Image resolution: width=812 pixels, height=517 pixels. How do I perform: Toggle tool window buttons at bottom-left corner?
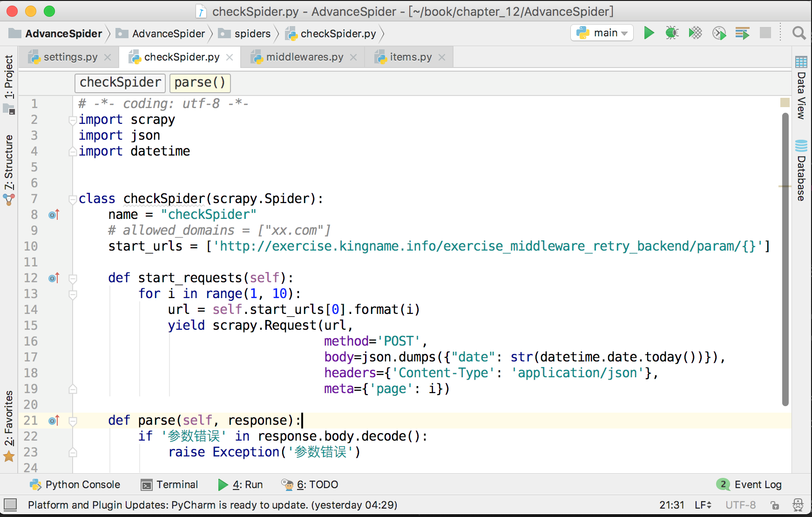pyautogui.click(x=10, y=505)
